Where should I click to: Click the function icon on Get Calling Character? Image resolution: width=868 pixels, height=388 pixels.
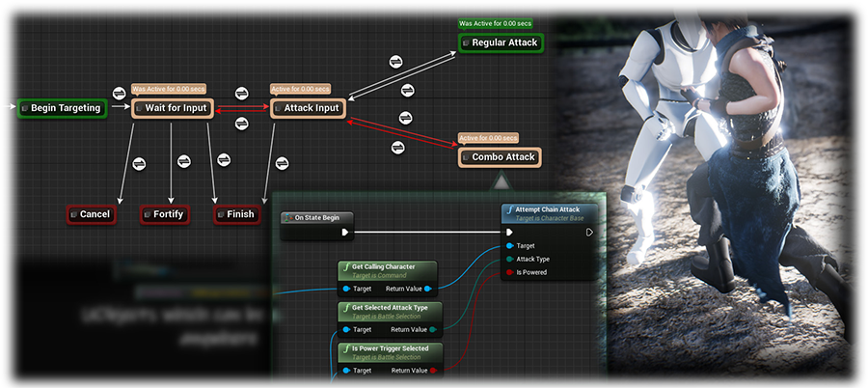pyautogui.click(x=346, y=267)
